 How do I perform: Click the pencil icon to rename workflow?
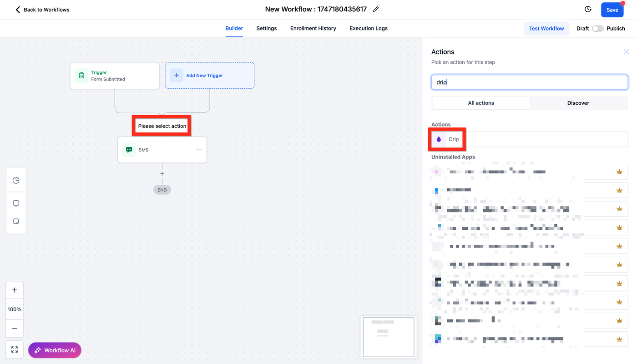point(376,10)
